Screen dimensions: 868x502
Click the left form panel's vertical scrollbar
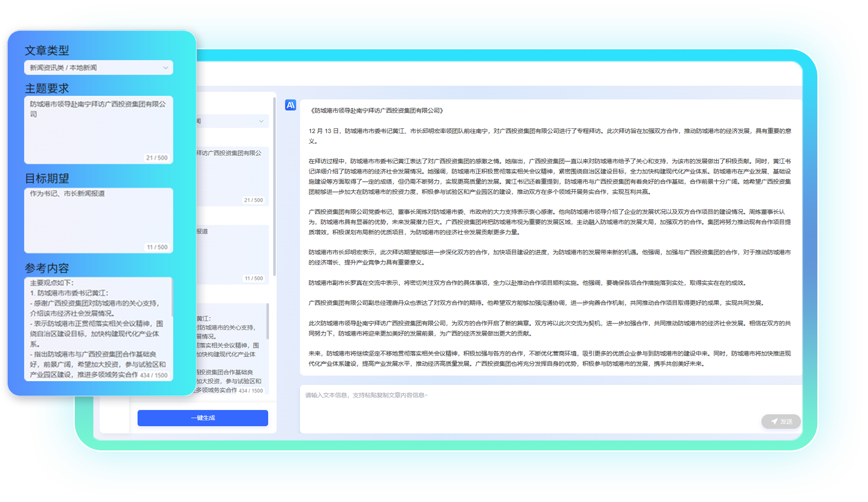coord(274,186)
